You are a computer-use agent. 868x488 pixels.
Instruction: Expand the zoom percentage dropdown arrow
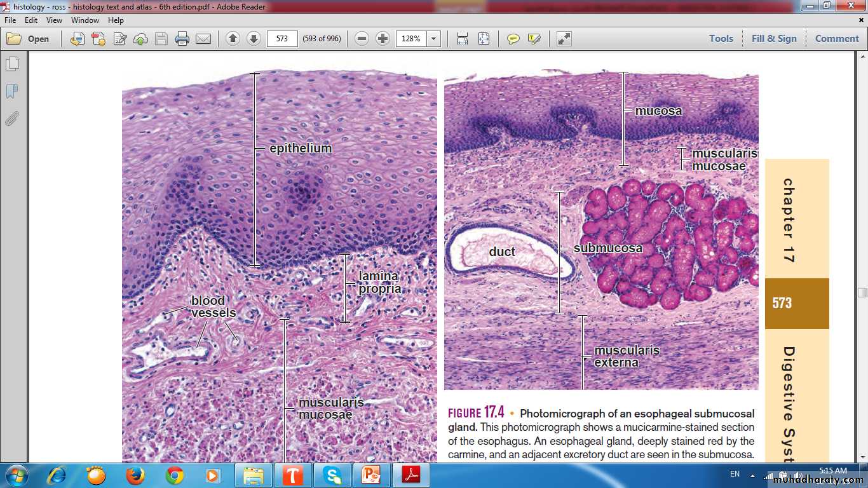[x=434, y=39]
